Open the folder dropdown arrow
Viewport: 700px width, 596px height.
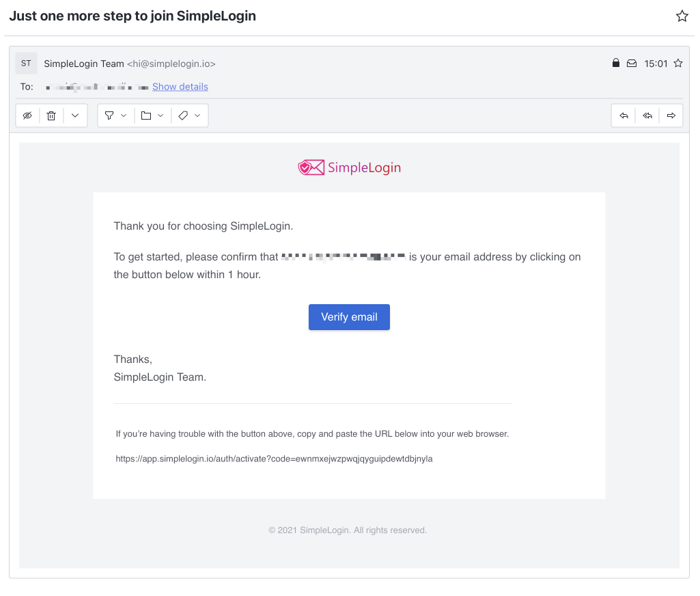(x=160, y=116)
